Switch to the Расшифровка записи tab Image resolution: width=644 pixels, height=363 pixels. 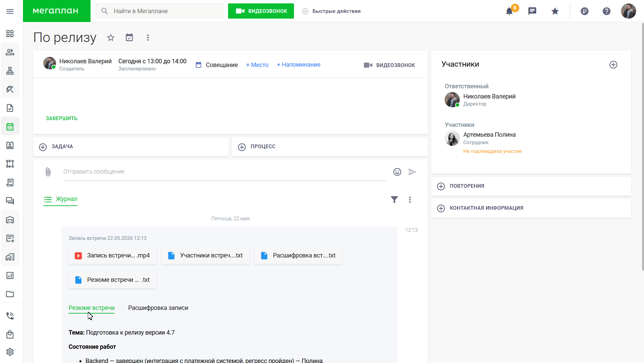[x=158, y=308]
